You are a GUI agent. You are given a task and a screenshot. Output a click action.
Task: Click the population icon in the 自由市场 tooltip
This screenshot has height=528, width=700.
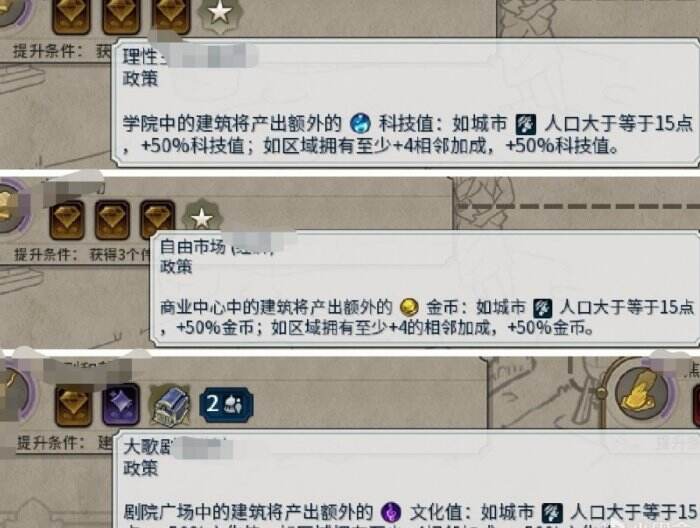point(542,308)
